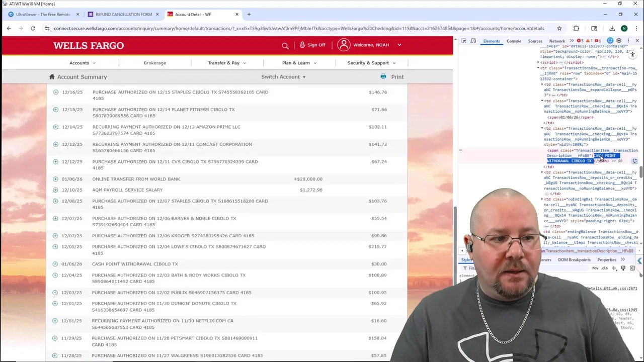Switch to the Network tab
This screenshot has width=644, height=362.
pyautogui.click(x=556, y=41)
